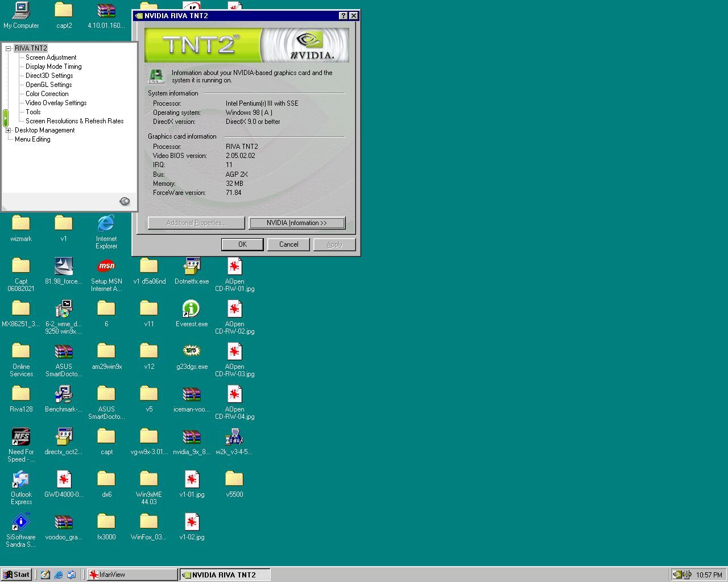Switch to IrfanView taskbar button
This screenshot has width=728, height=582.
(132, 575)
